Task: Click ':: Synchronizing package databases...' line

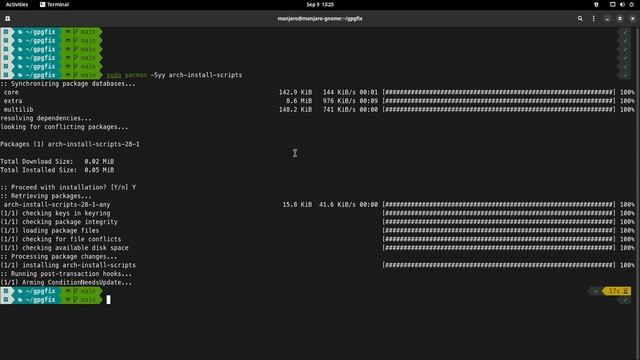Action: (68, 84)
